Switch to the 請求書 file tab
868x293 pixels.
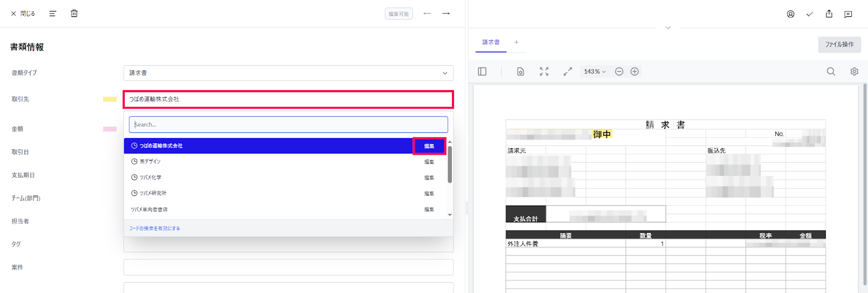pos(491,42)
